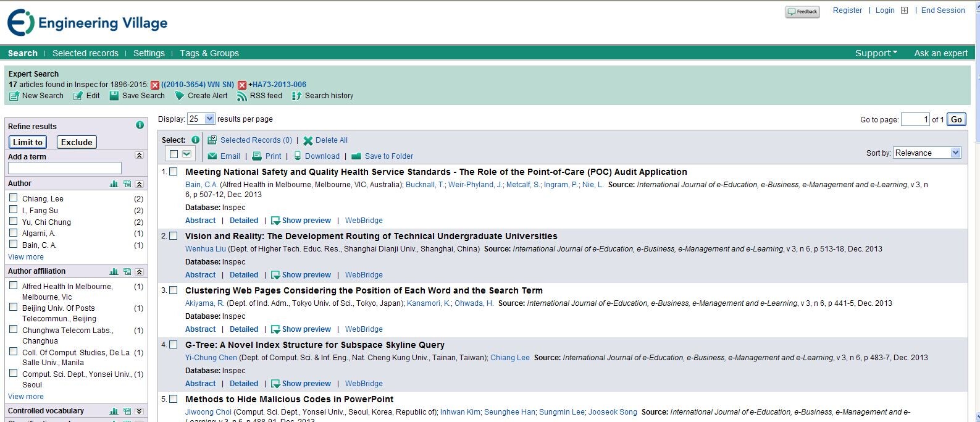Select the checkbox for result 3
This screenshot has height=422, width=980.
pyautogui.click(x=174, y=290)
